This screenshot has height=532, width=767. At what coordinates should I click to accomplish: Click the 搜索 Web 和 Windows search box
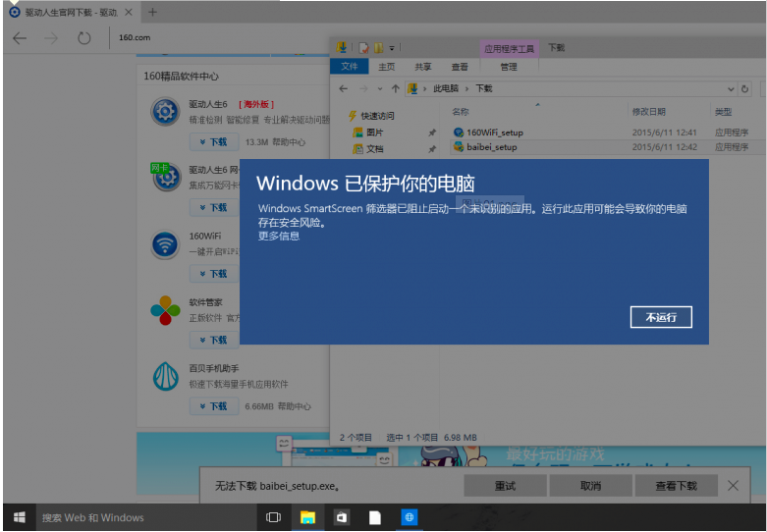tap(146, 517)
